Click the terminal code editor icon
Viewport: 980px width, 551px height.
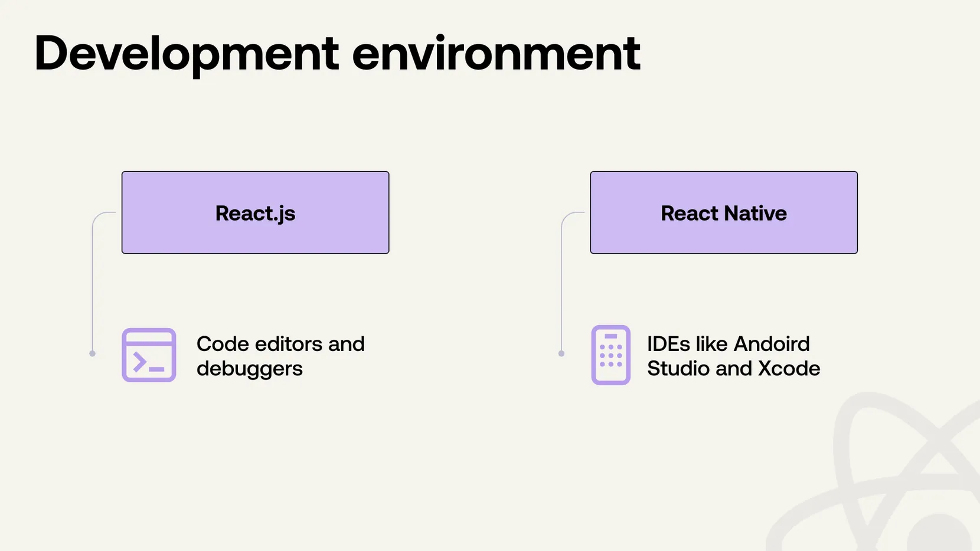[149, 355]
